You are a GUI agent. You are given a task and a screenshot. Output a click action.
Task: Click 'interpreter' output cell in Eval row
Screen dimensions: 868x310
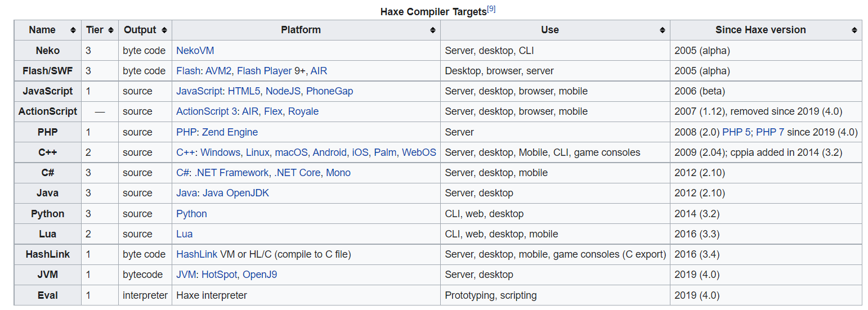[x=145, y=295]
